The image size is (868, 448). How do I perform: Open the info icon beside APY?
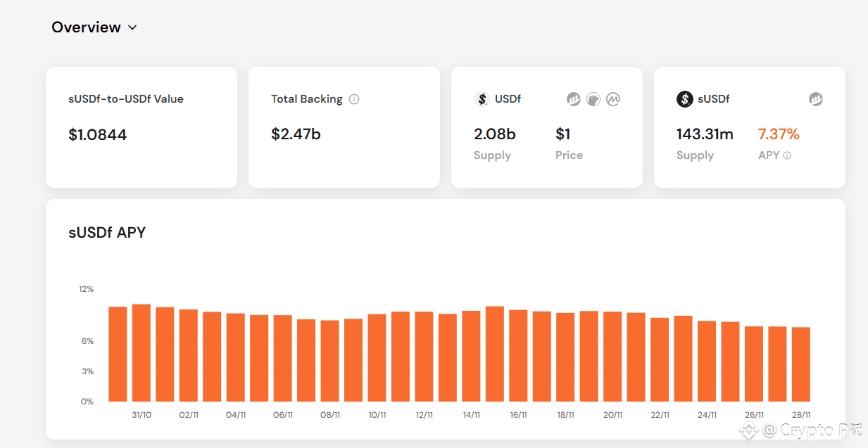(787, 155)
